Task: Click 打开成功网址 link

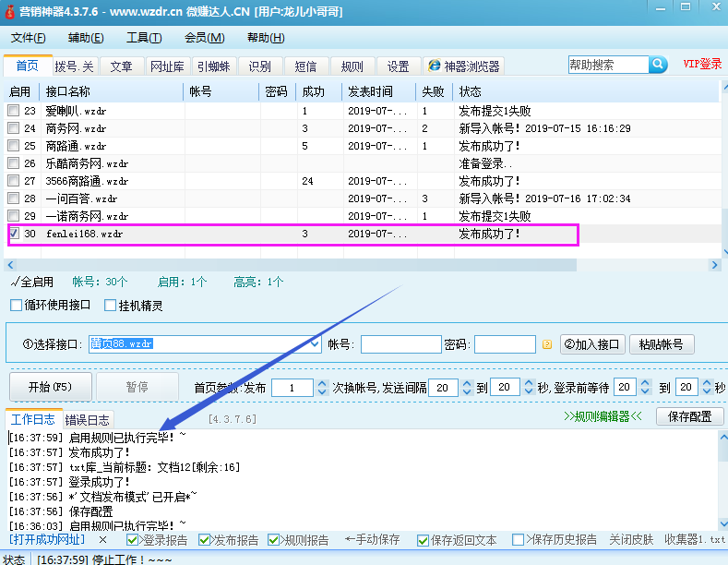Action: [47, 539]
